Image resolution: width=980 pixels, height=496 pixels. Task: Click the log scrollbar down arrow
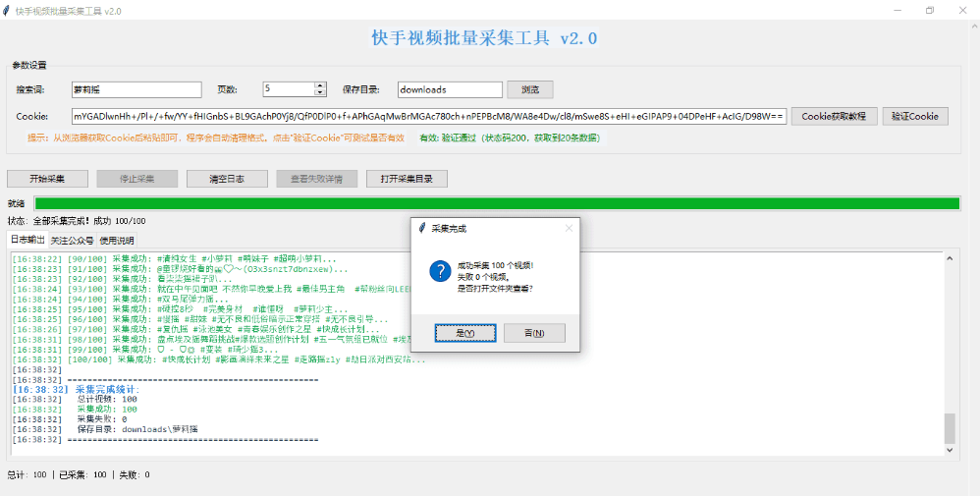tap(950, 449)
